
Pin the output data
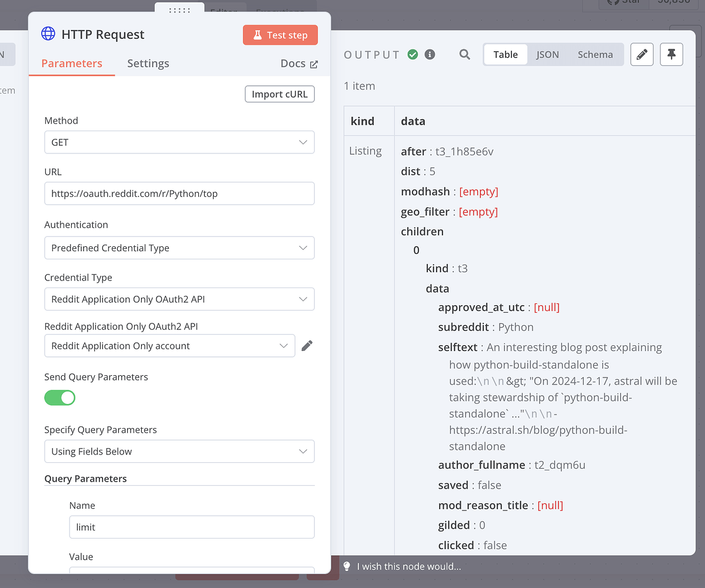pos(671,54)
